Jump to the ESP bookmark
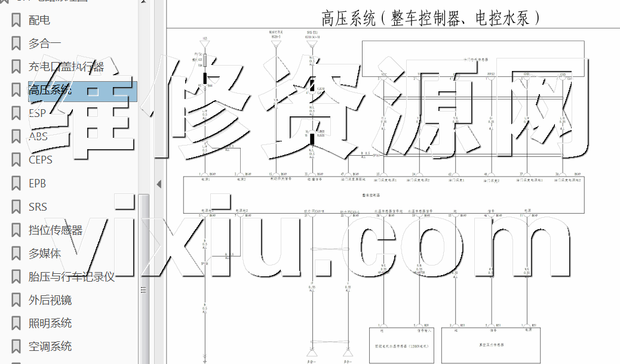Image resolution: width=620 pixels, height=364 pixels. (37, 113)
